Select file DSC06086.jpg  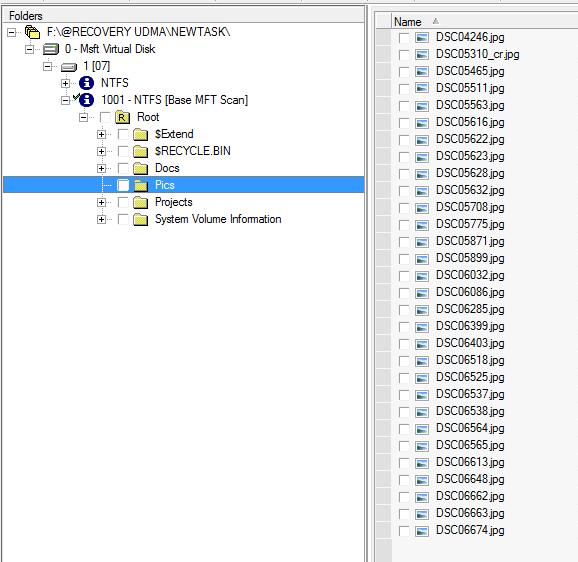tap(470, 292)
